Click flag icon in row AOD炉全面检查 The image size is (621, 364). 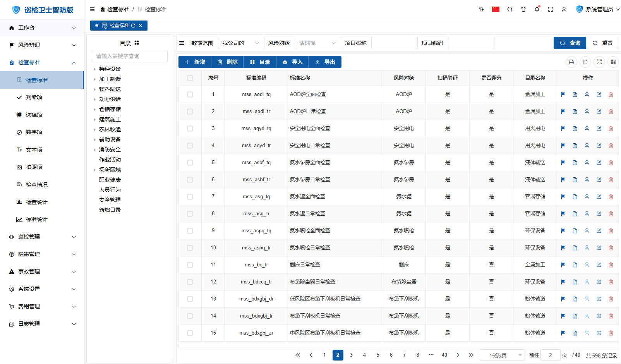point(563,94)
